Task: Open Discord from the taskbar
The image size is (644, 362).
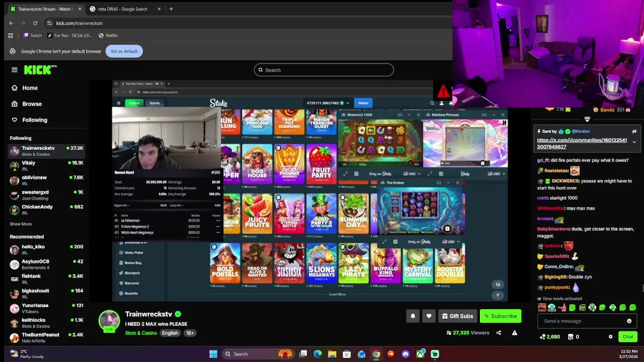Action: tap(406, 354)
